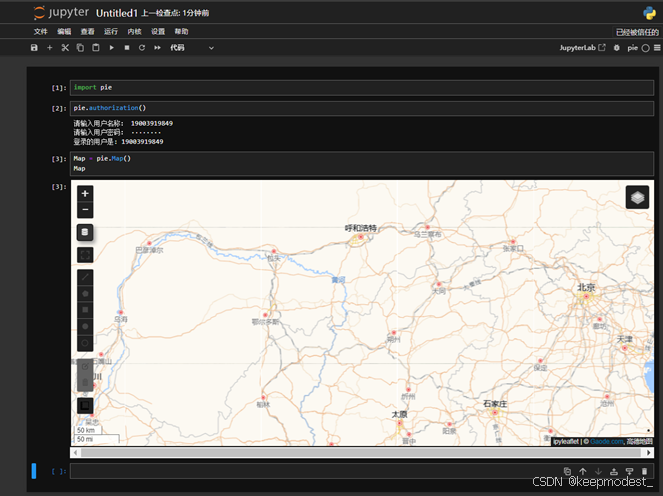Click the delete layers trash tool on the map
Screen dimensions: 663x496
click(x=85, y=383)
